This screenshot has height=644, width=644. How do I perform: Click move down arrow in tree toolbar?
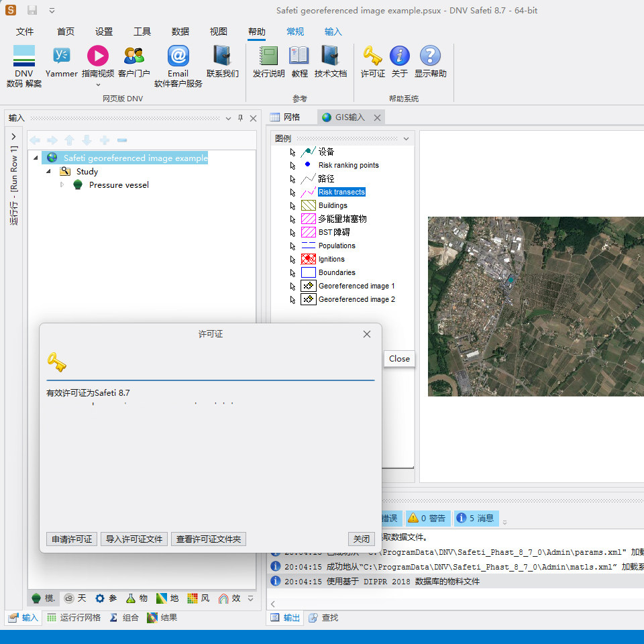[87, 140]
